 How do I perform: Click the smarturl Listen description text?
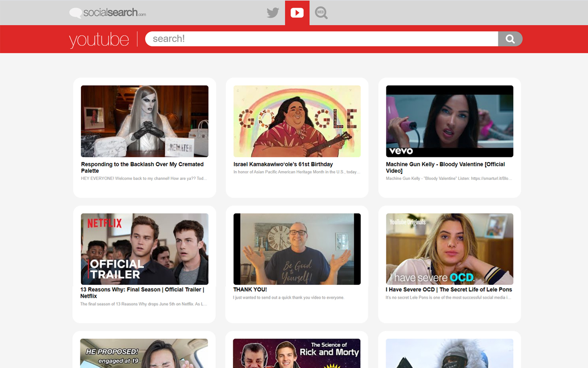[x=449, y=178]
